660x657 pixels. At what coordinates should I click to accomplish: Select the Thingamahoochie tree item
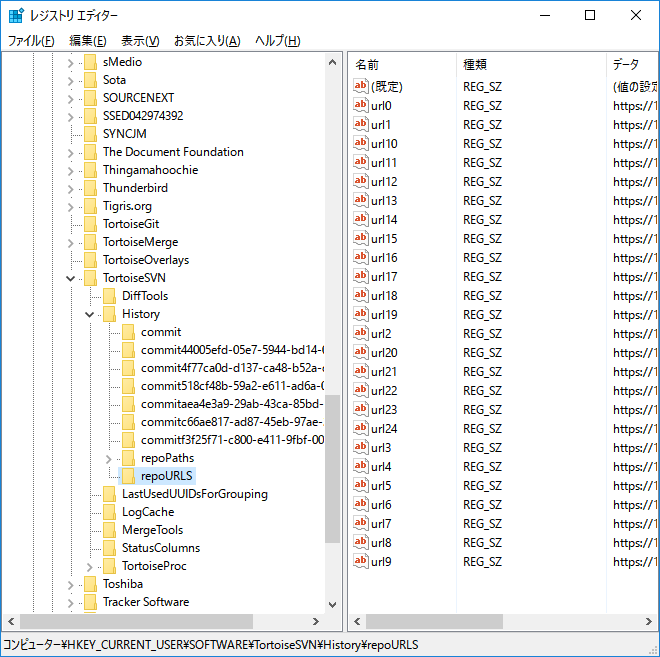(150, 170)
